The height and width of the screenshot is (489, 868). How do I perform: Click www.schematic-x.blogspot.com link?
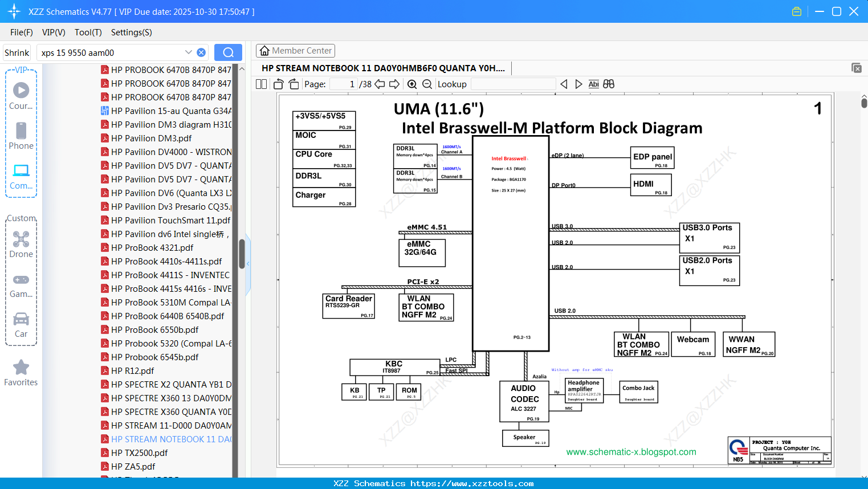click(631, 451)
